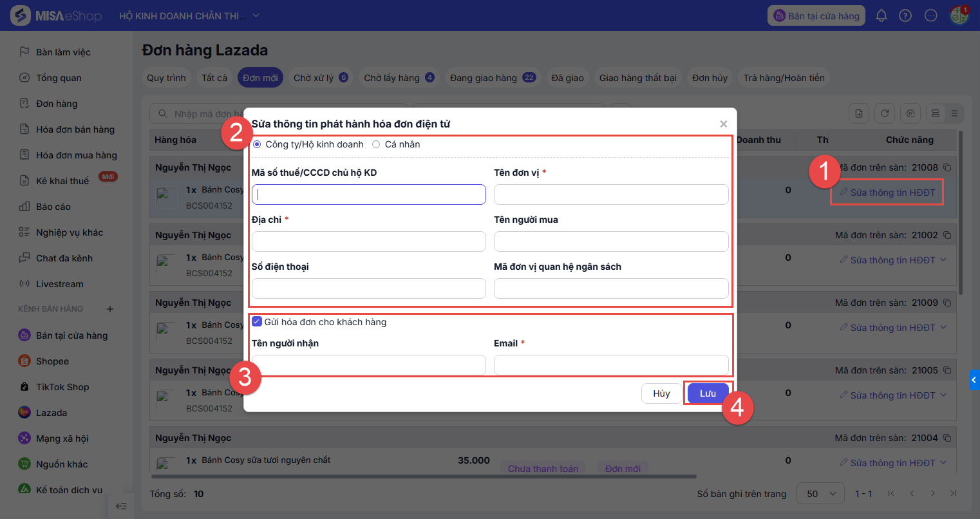Open the records per page dropdown showing 50

click(820, 494)
